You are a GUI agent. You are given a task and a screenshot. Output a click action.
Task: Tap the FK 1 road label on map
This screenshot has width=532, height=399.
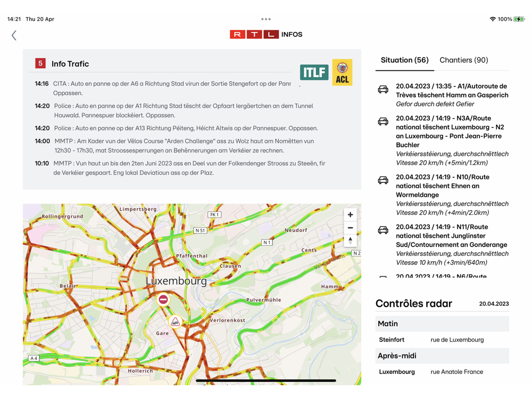pos(214,215)
